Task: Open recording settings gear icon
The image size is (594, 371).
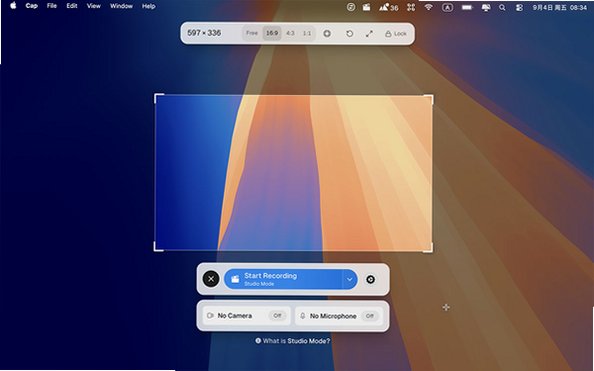Action: click(370, 279)
